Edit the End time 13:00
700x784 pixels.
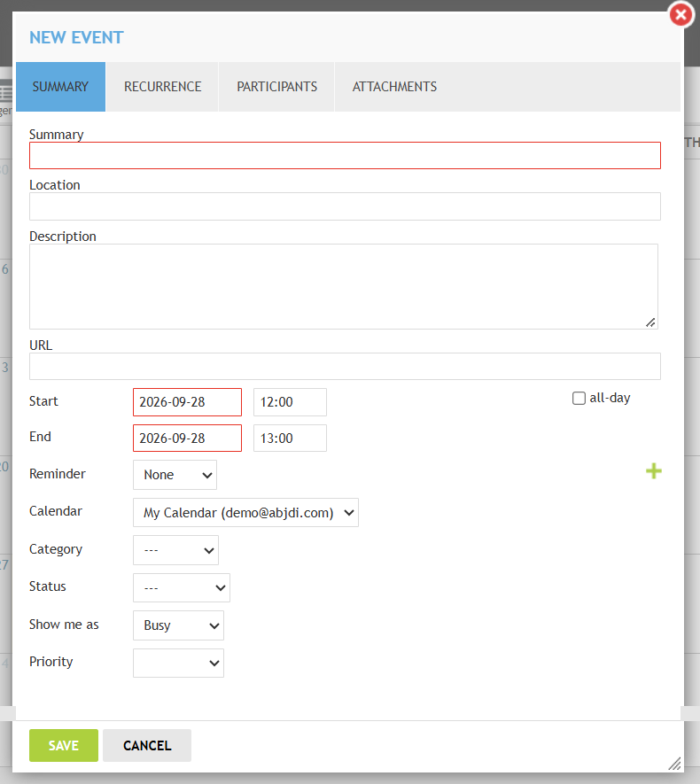[290, 438]
